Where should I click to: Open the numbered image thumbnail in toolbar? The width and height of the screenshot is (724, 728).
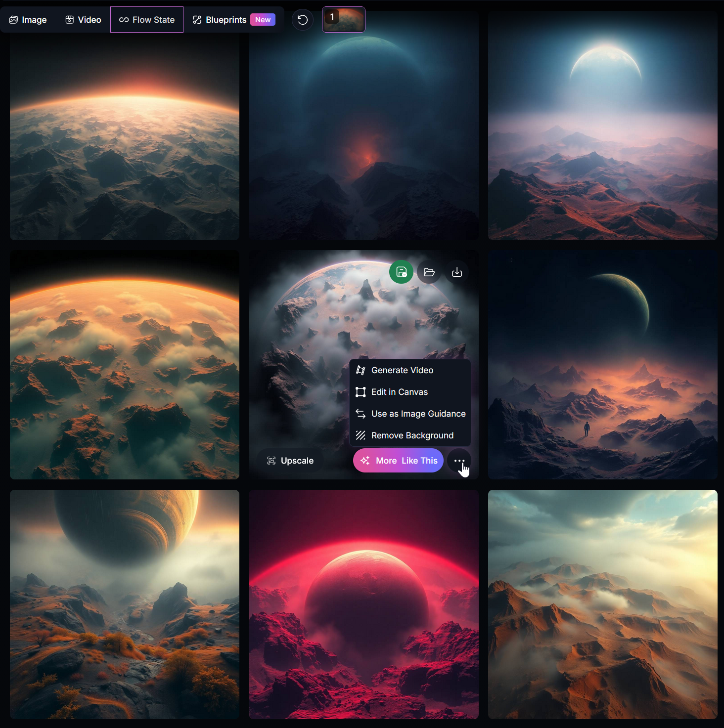[x=344, y=19]
